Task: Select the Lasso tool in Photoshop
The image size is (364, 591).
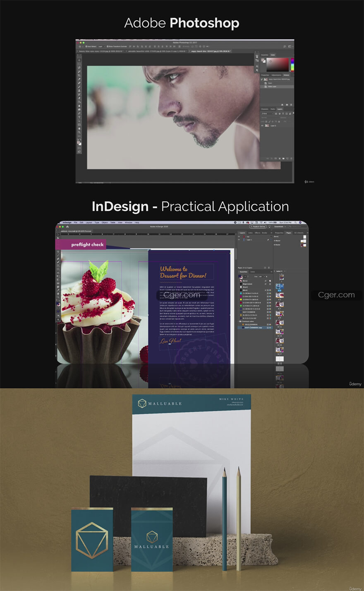Action: [79, 68]
